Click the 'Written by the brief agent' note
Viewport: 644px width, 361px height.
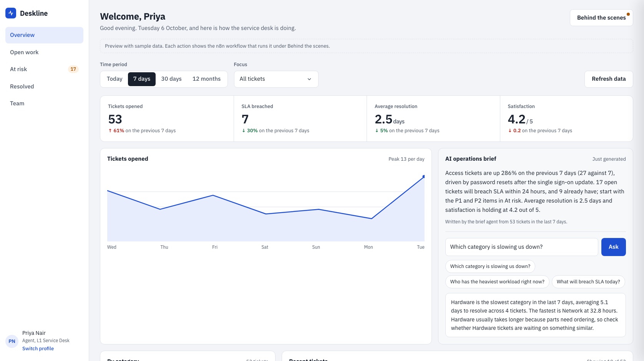[x=506, y=222]
